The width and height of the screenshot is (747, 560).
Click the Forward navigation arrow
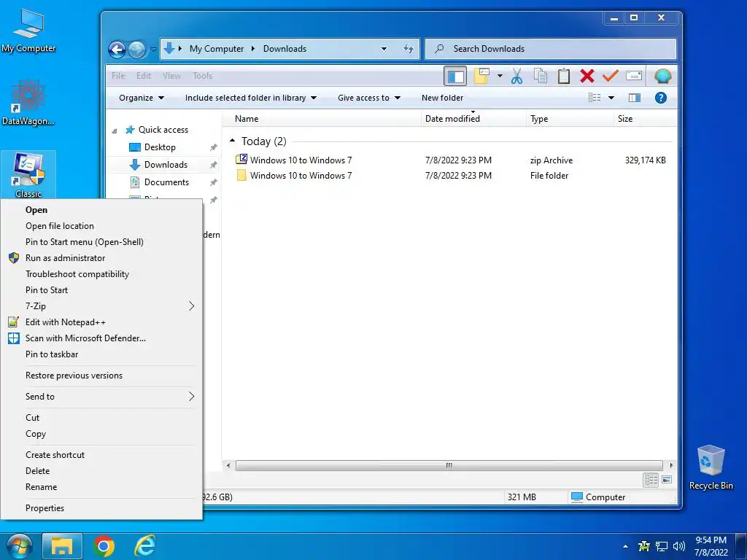point(137,49)
